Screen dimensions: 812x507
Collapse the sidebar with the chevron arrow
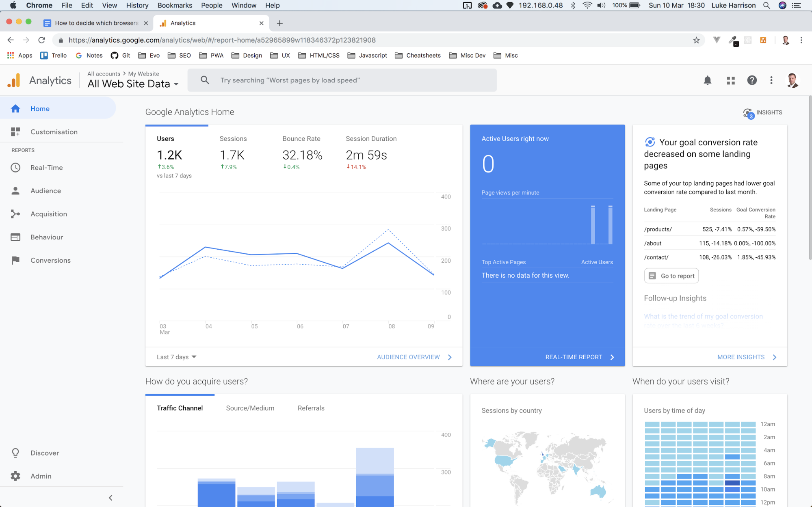pyautogui.click(x=110, y=498)
